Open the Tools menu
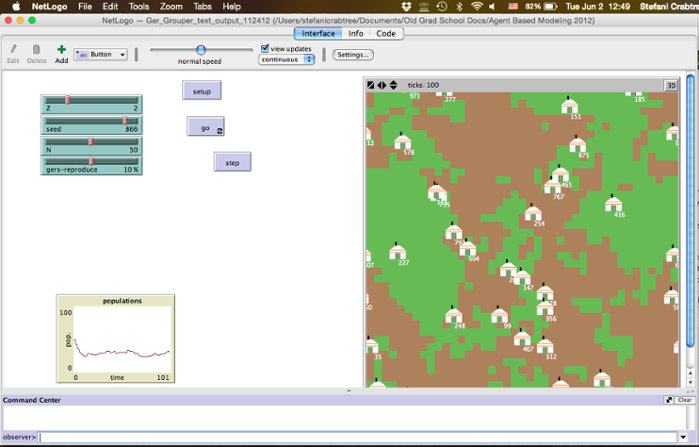Image resolution: width=699 pixels, height=447 pixels. coord(139,6)
